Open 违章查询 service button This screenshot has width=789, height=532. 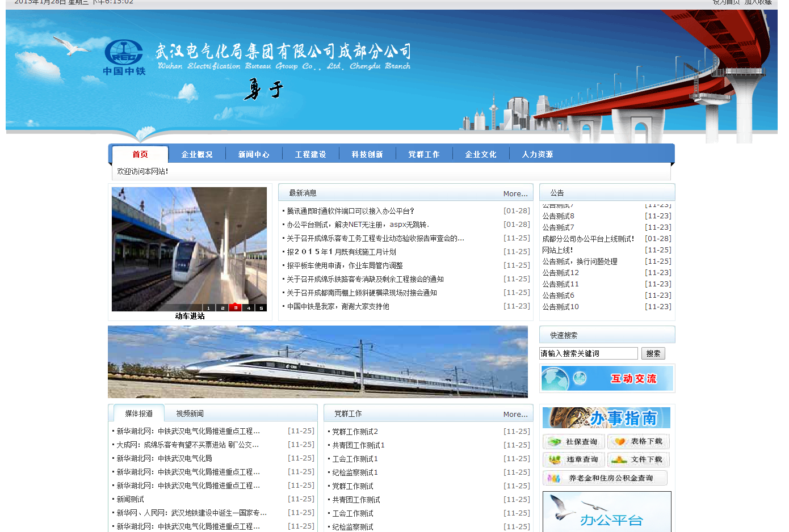(574, 459)
